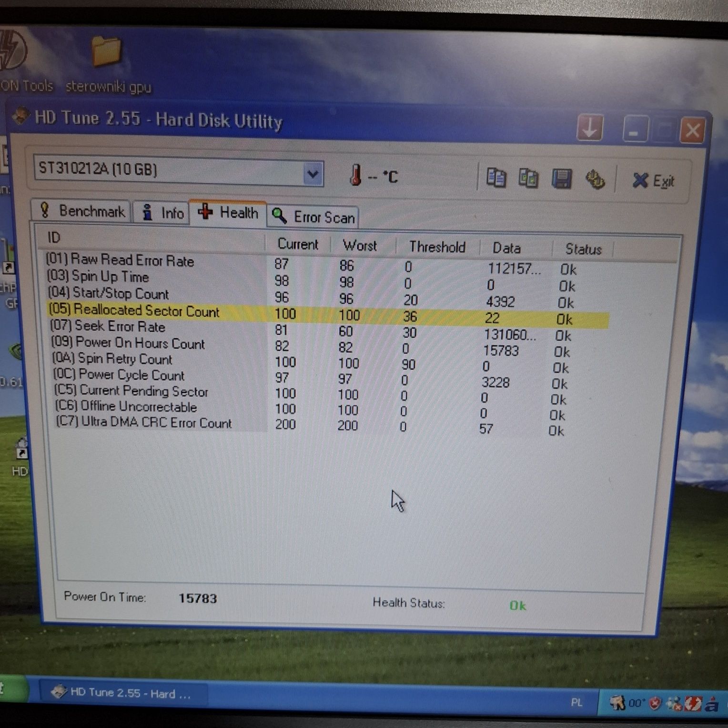The image size is (728, 728).
Task: Click the thermometer temperature icon
Action: click(355, 175)
